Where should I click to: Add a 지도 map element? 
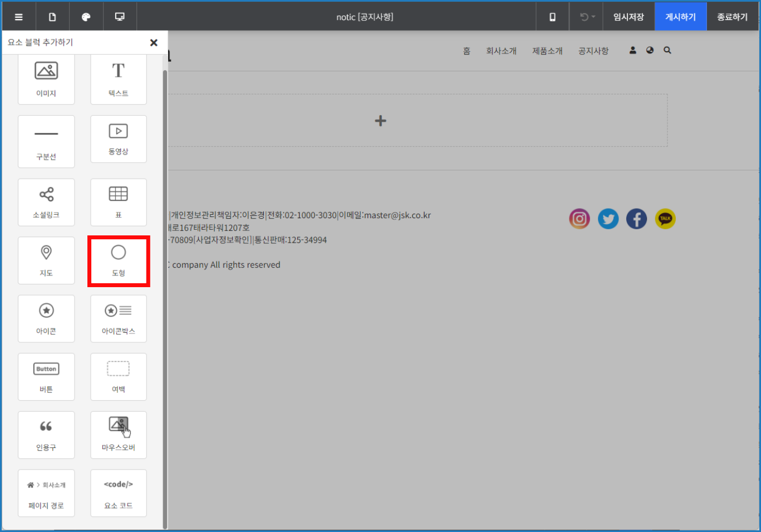tap(46, 260)
